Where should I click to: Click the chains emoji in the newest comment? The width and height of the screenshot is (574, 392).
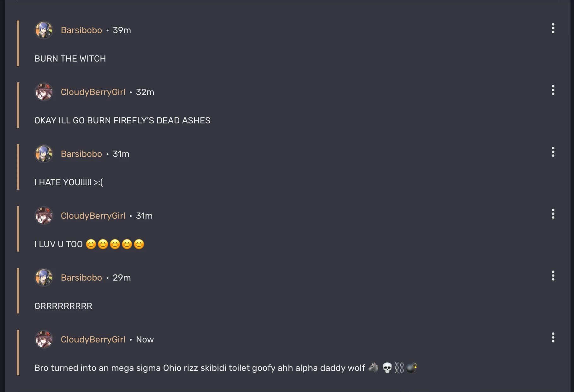pyautogui.click(x=399, y=367)
